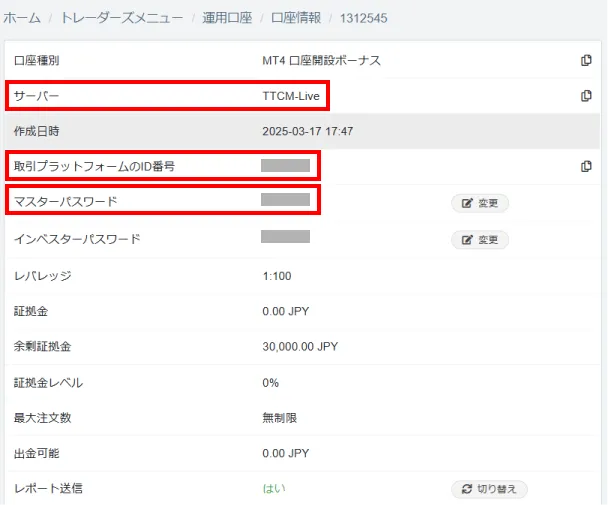The image size is (608, 505).
Task: Click the 作成日時 label
Action: [x=36, y=131]
